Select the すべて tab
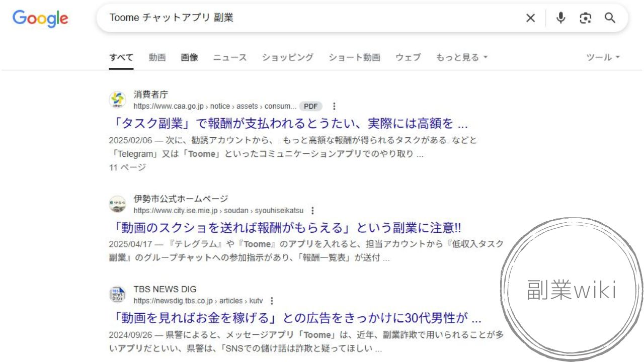 [121, 57]
